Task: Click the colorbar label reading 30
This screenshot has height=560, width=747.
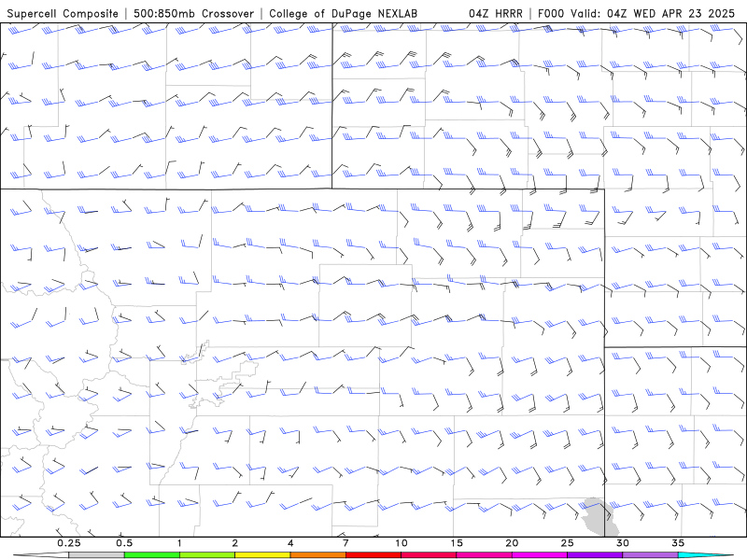Action: pos(622,543)
